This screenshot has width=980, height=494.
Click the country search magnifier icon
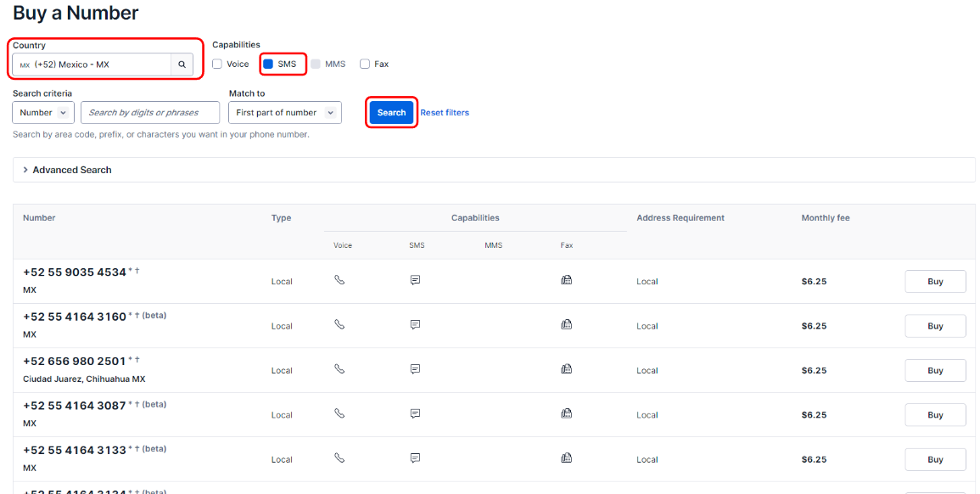(x=182, y=65)
